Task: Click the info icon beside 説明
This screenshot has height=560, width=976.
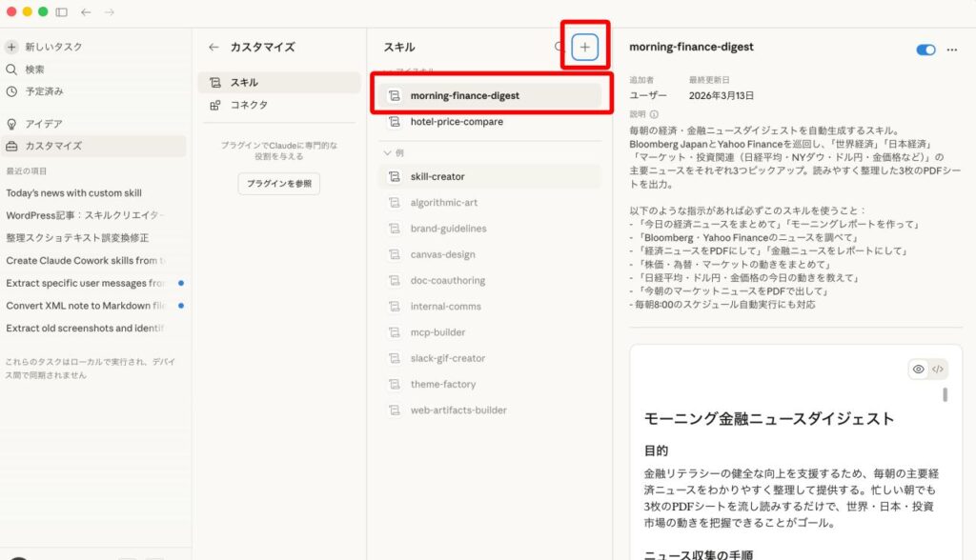Action: pyautogui.click(x=654, y=114)
